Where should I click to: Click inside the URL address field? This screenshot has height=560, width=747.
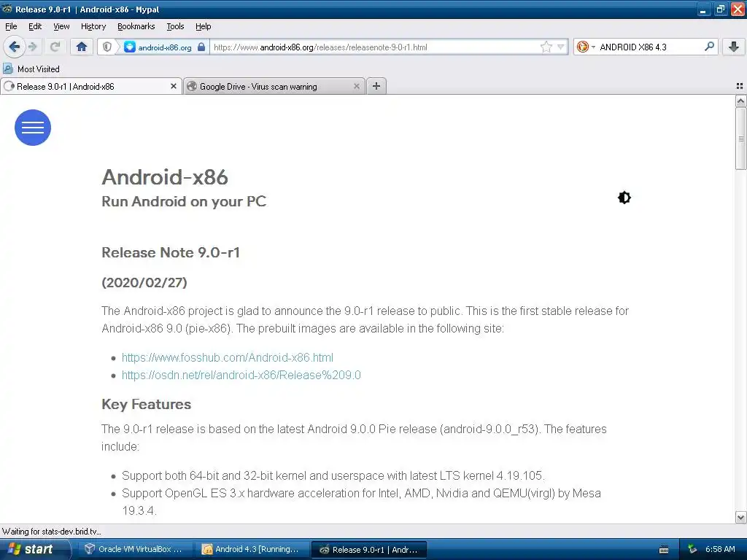(374, 47)
